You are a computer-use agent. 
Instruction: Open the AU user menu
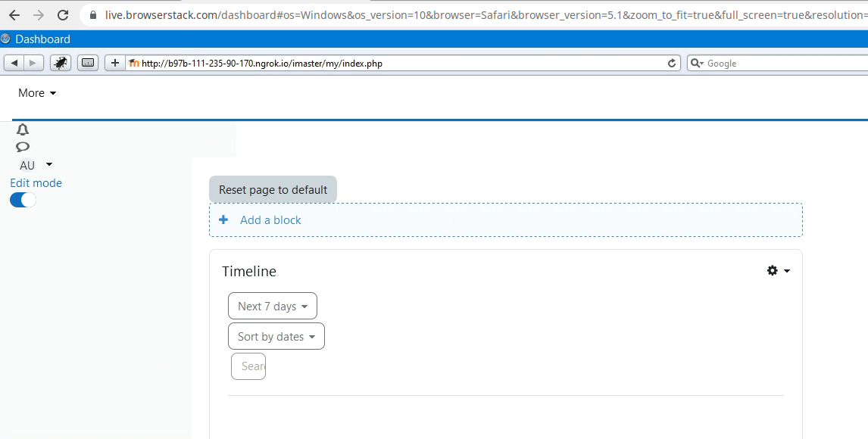point(36,165)
